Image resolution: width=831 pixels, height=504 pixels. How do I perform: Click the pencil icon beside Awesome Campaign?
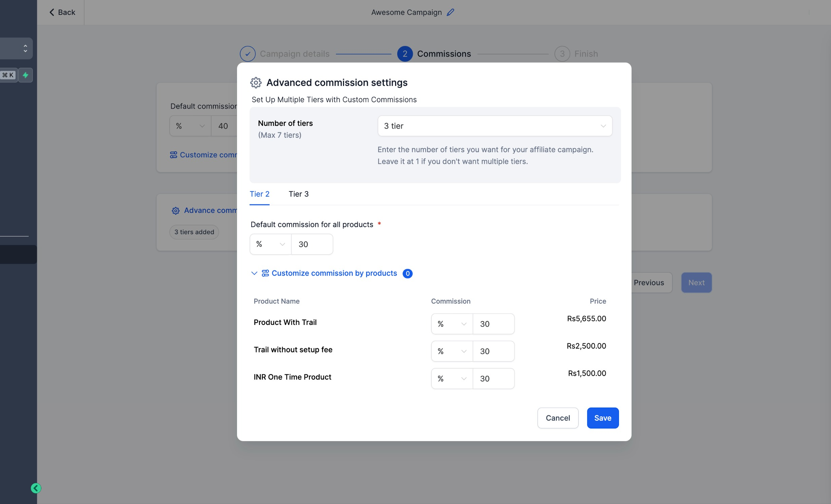click(450, 13)
